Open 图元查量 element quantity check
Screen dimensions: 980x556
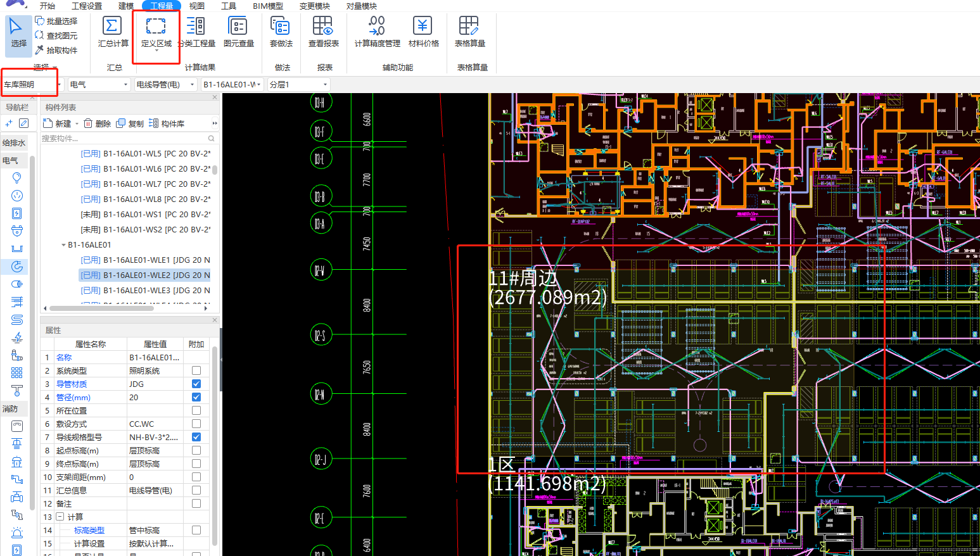238,32
